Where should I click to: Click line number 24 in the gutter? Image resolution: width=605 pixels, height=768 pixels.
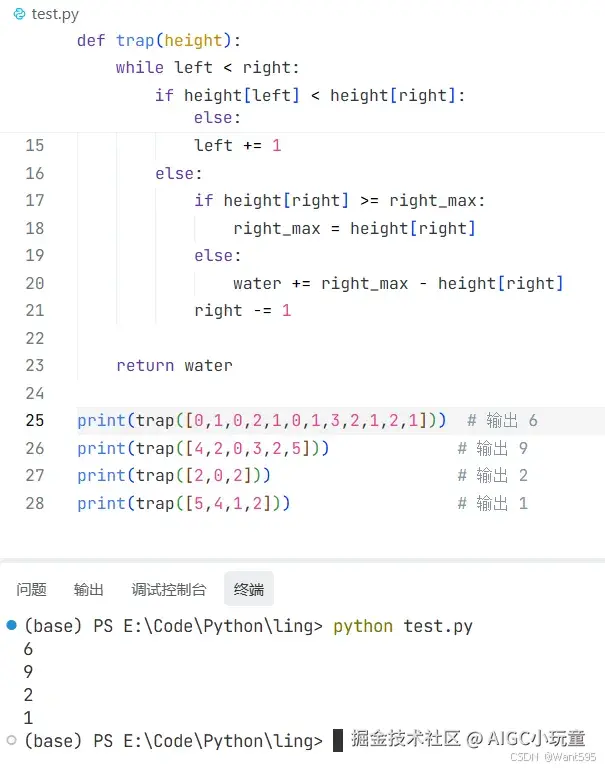35,393
